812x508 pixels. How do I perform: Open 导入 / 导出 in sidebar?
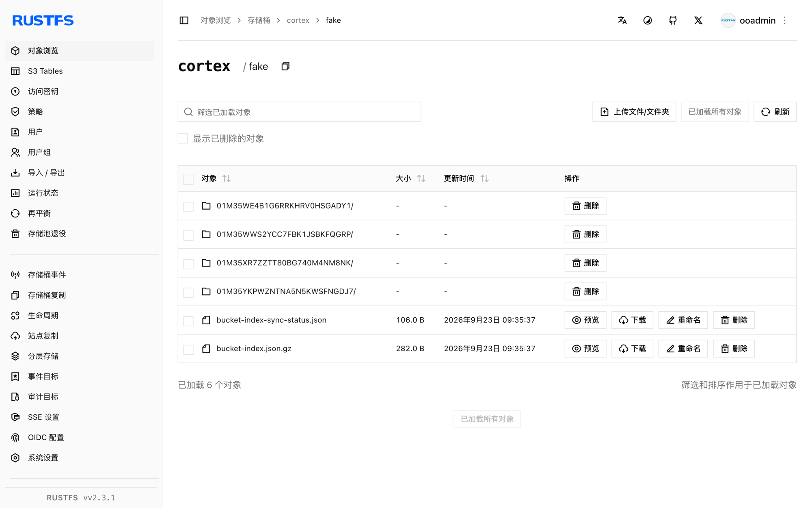pyautogui.click(x=80, y=173)
